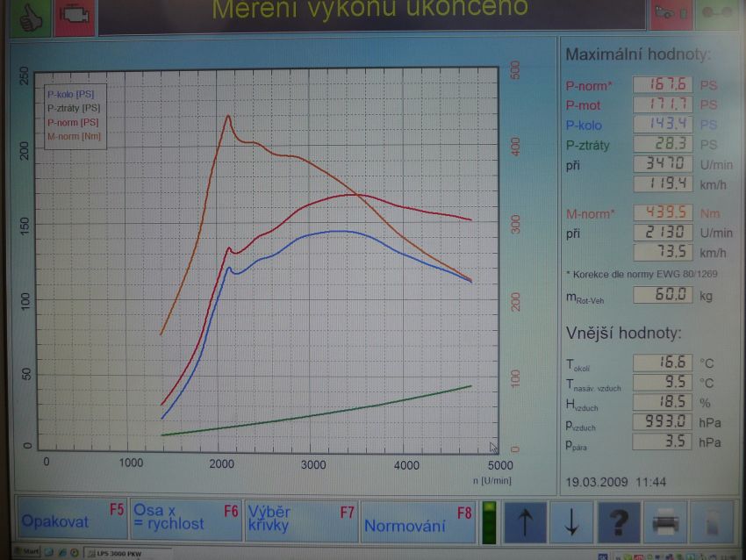This screenshot has width=746, height=560.
Task: Click the green thumbs-up status icon
Action: (30, 17)
